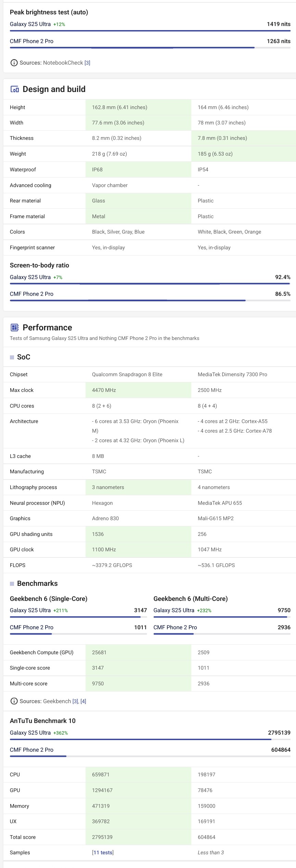Click the 'MediaTek APU 655' cell
The image size is (296, 868).
pyautogui.click(x=244, y=503)
